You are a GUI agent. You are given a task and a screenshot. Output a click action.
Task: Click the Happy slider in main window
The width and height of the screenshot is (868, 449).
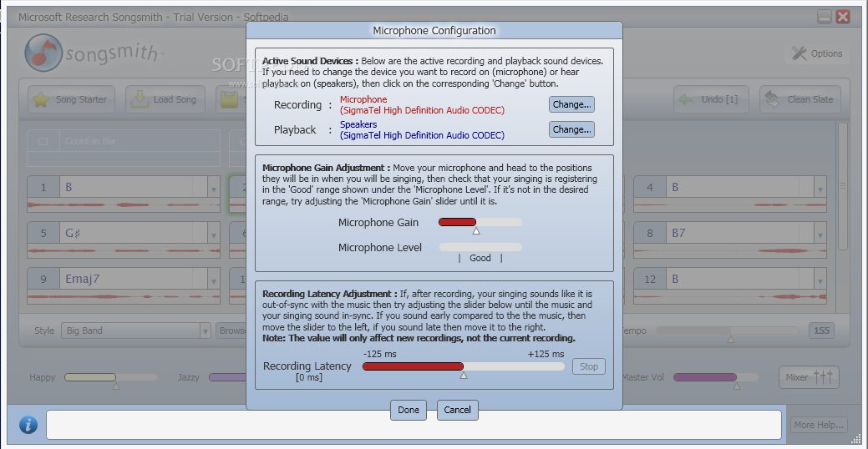click(110, 377)
